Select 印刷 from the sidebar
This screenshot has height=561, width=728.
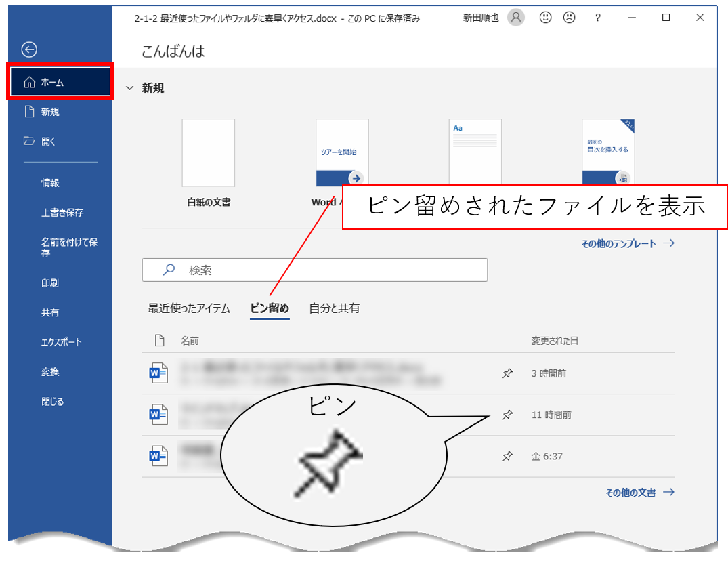[x=50, y=283]
